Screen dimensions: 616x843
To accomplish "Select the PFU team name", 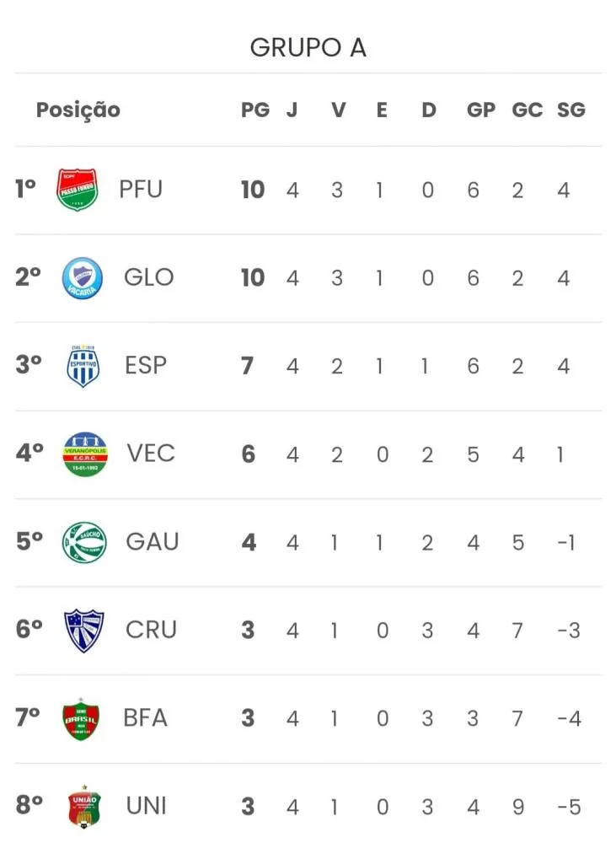I will pyautogui.click(x=141, y=189).
